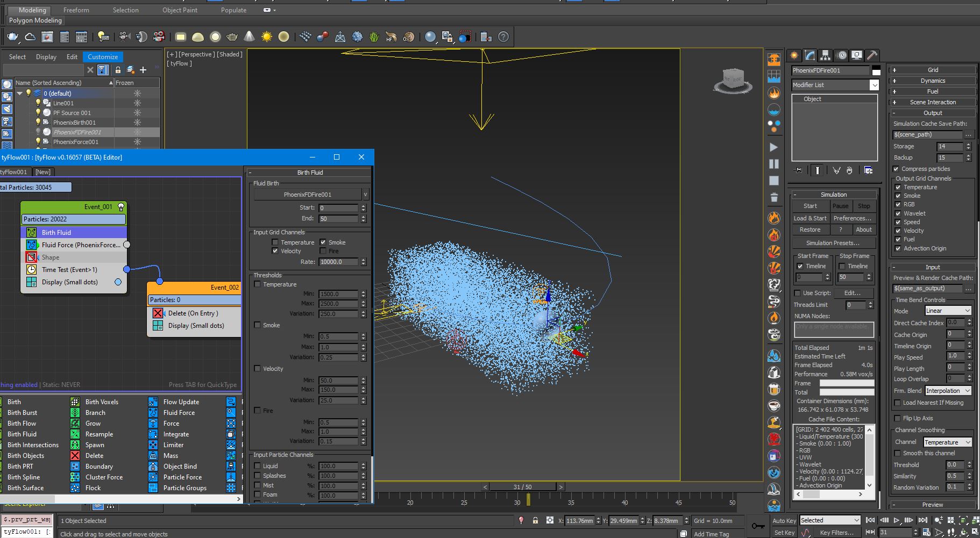980x538 pixels.
Task: Click the Phoenix pause simulation icon
Action: pos(773,163)
